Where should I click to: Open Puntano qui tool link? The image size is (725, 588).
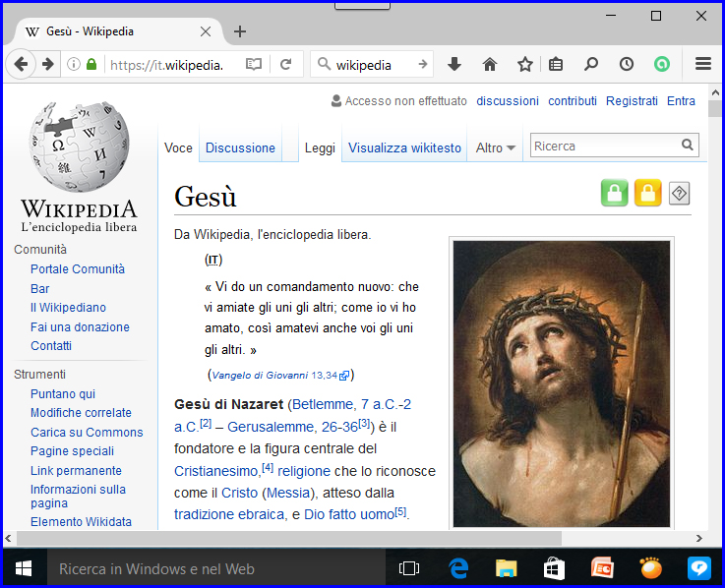click(63, 394)
